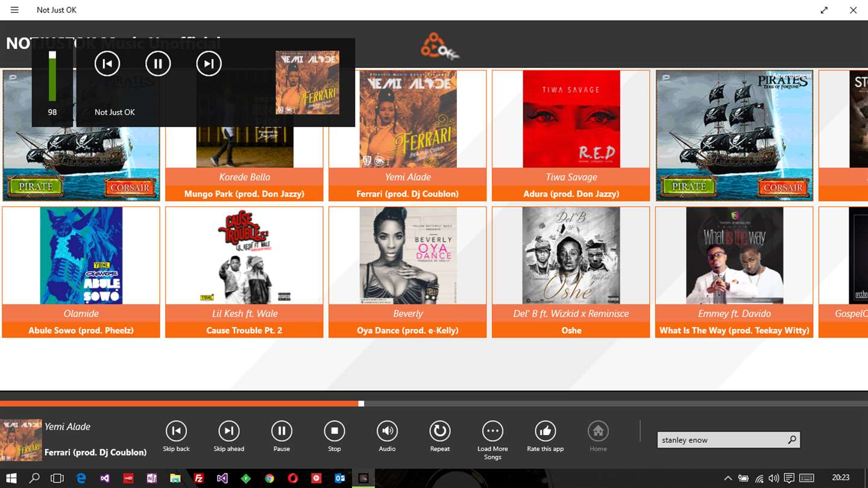
Task: Click 'Abule Sowo (prod. Pheelz)' title
Action: pyautogui.click(x=81, y=330)
